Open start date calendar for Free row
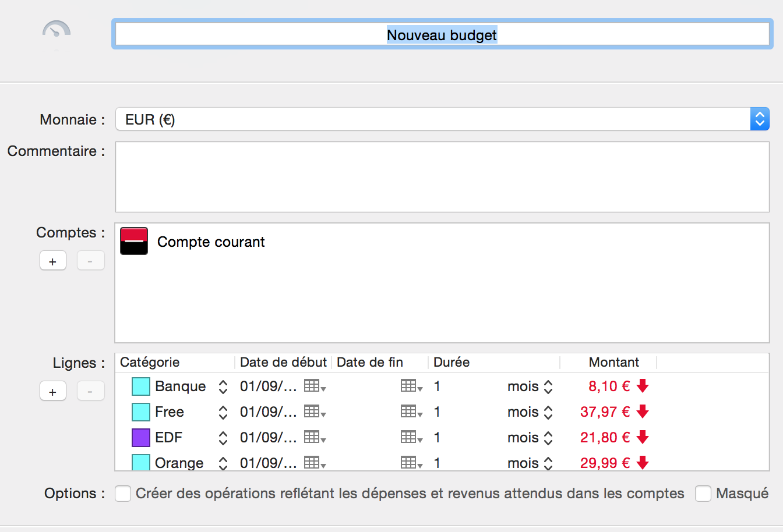 click(x=315, y=412)
